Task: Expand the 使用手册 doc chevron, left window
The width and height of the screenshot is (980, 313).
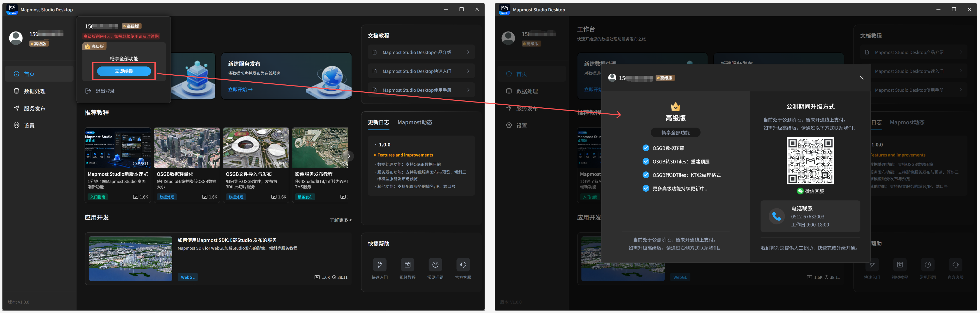Action: (468, 90)
